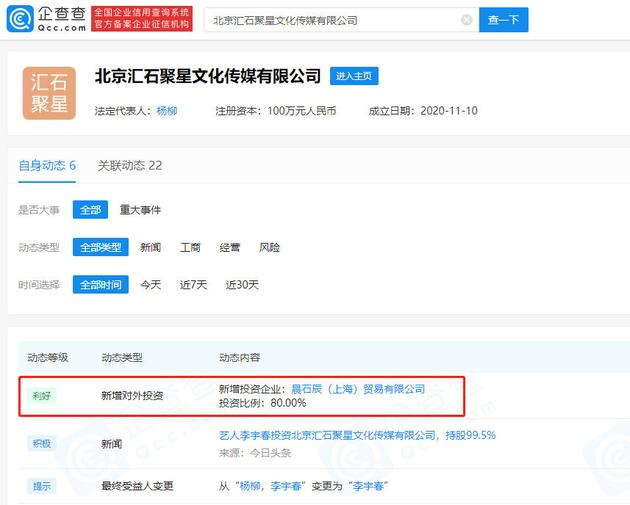The width and height of the screenshot is (630, 505).
Task: Select the 近30天 time filter
Action: coord(242,285)
